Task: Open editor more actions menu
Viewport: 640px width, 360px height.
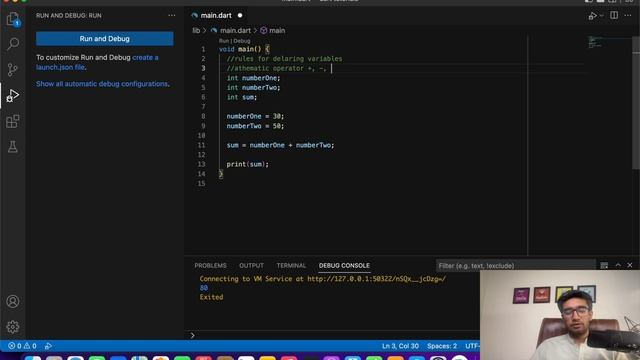Action: [x=628, y=16]
